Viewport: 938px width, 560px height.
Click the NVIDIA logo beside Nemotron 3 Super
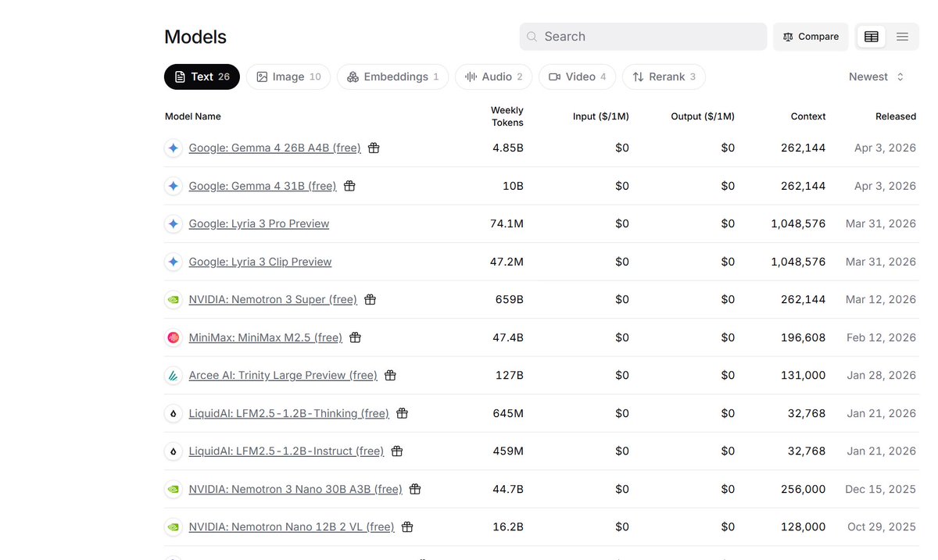tap(174, 299)
